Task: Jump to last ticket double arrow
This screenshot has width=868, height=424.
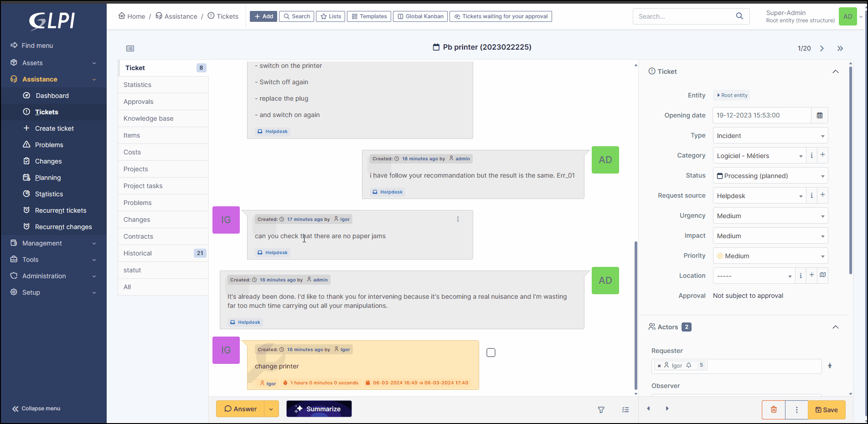Action: [840, 48]
